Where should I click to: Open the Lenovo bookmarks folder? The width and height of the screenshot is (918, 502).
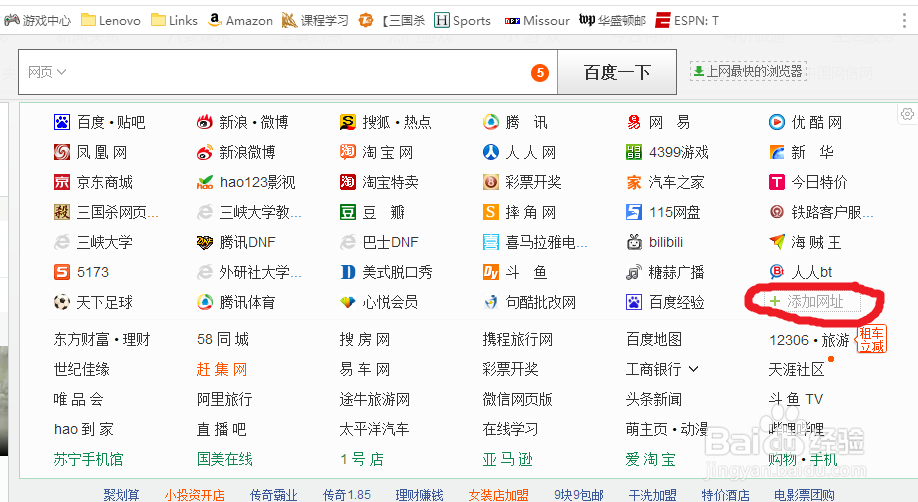coord(111,21)
